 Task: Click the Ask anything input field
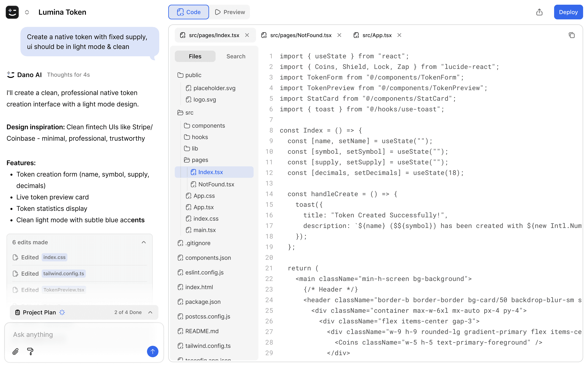coord(80,334)
